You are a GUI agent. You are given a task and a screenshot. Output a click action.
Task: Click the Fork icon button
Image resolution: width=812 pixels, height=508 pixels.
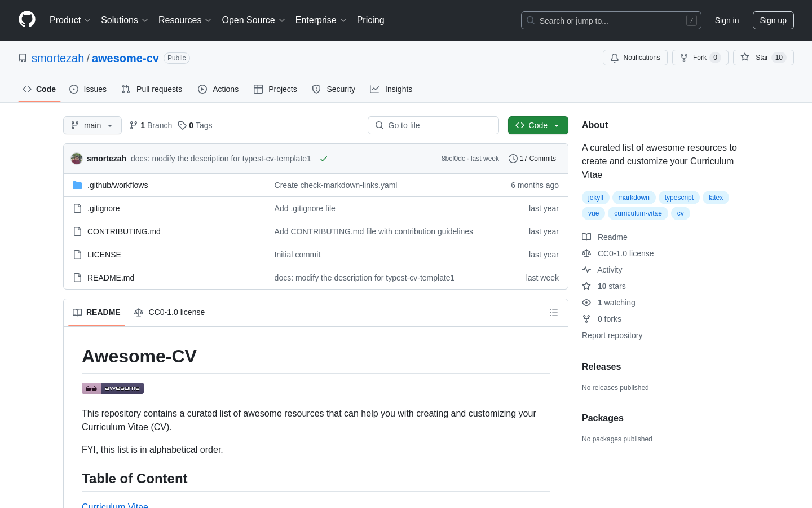click(684, 58)
